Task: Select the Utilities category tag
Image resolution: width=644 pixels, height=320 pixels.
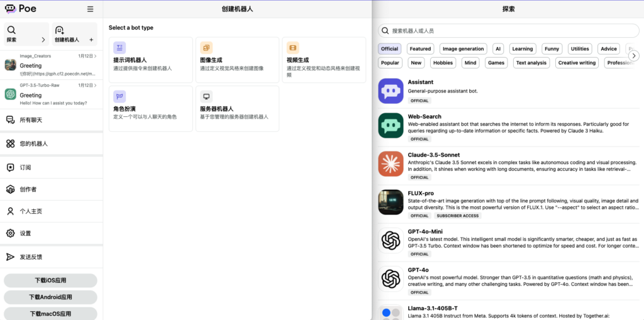Action: click(x=579, y=49)
